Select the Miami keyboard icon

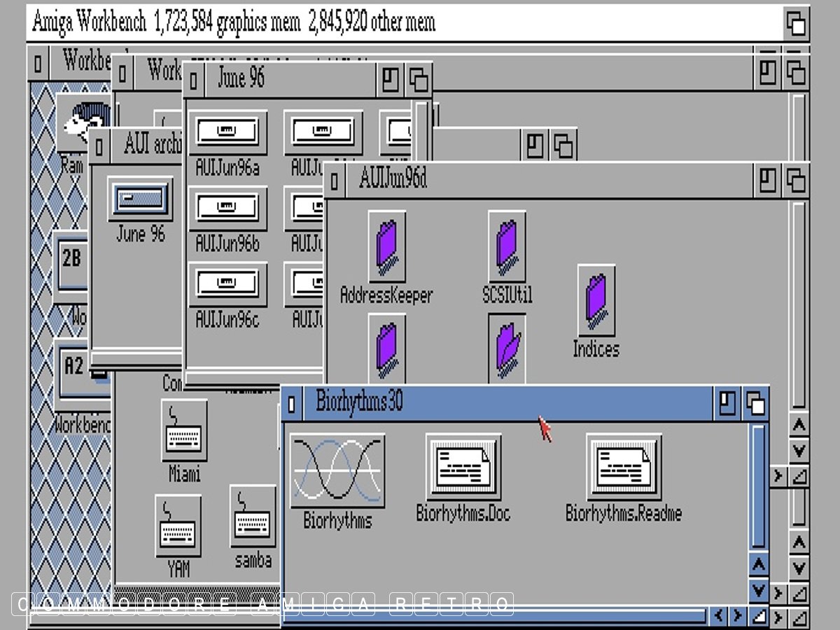[184, 430]
